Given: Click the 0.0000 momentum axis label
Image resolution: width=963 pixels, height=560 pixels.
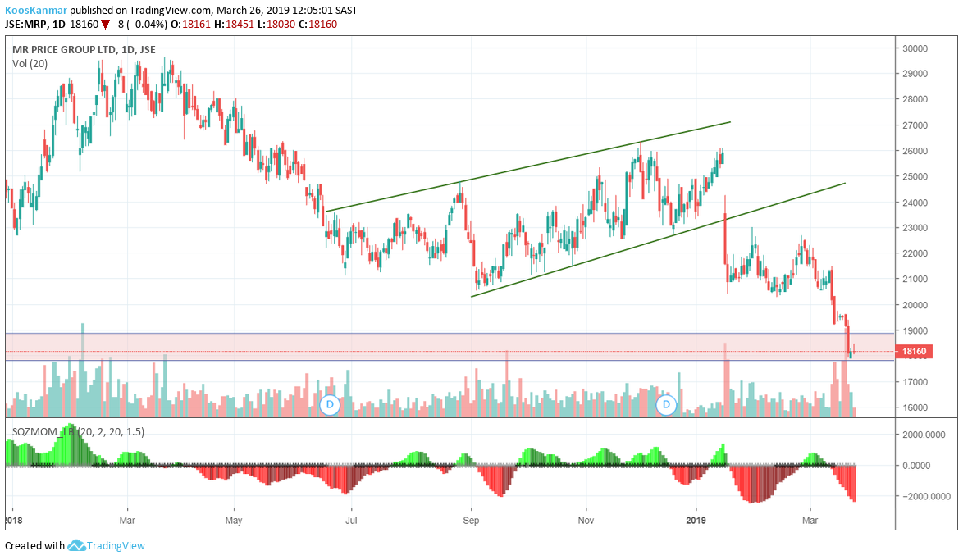Looking at the screenshot, I should (915, 466).
